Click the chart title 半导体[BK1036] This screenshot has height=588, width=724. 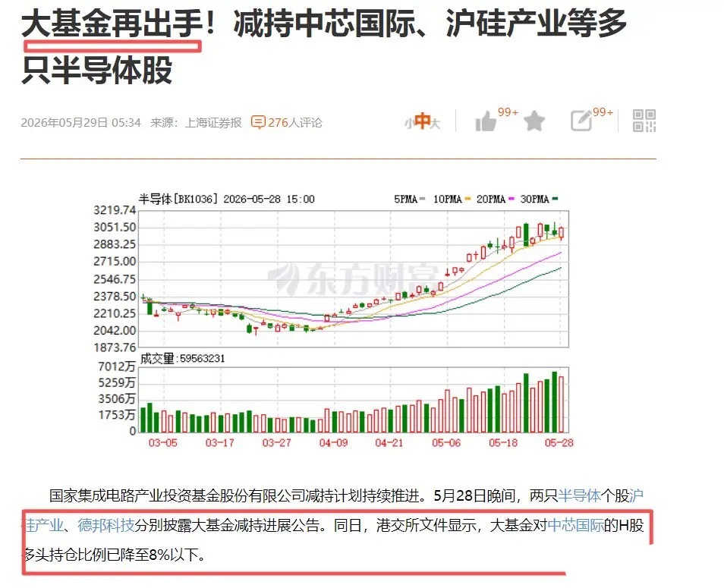(178, 199)
